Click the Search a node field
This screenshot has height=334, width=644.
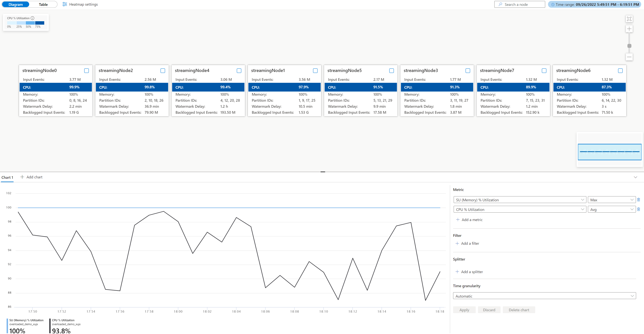click(520, 5)
